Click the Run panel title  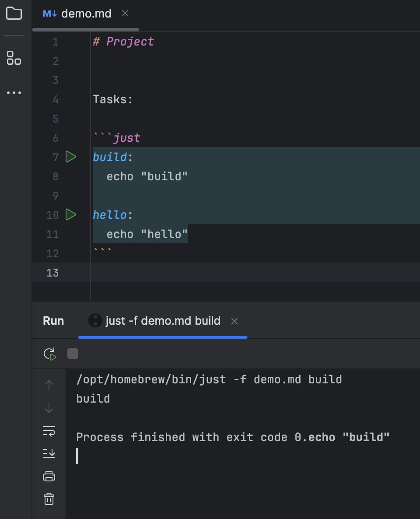pyautogui.click(x=53, y=321)
